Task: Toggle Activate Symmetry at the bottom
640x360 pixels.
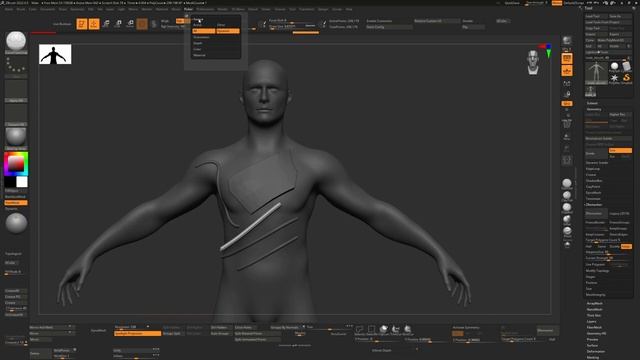Action: 466,327
